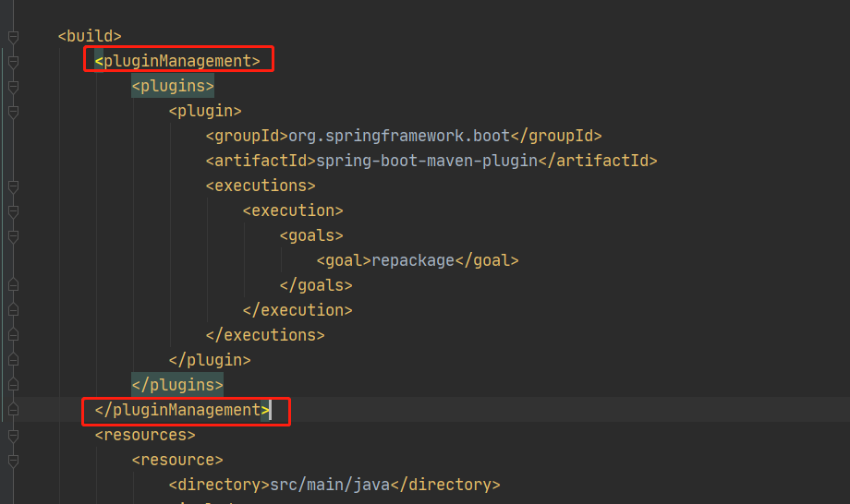Fold the opening <plugin> tag in the gutter

(13, 111)
